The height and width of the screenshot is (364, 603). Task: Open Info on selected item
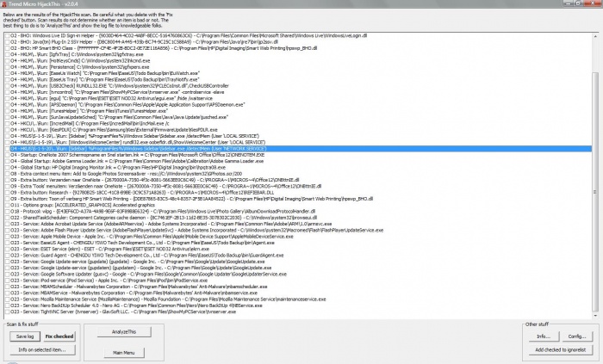pos(42,349)
